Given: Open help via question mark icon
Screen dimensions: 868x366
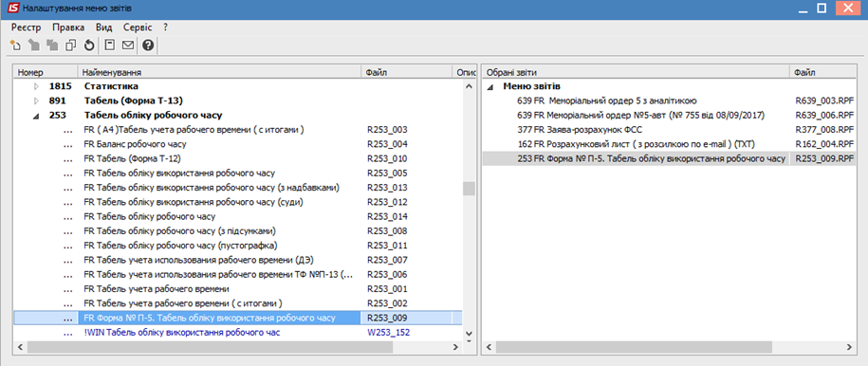Looking at the screenshot, I should tap(148, 46).
